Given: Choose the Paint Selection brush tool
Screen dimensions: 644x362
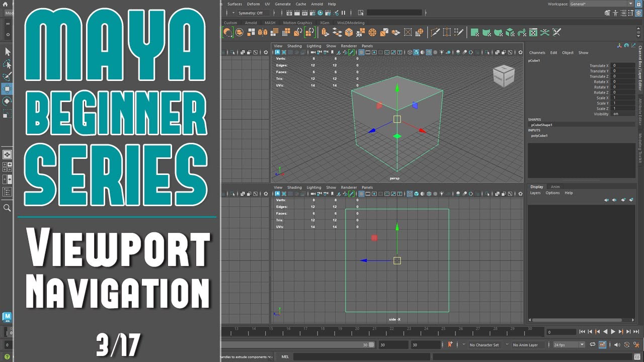Looking at the screenshot, I should click(x=8, y=77).
